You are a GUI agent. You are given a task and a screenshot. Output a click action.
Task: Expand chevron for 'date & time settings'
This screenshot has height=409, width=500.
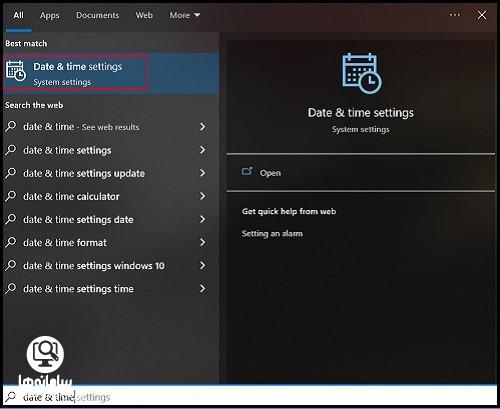pyautogui.click(x=202, y=150)
